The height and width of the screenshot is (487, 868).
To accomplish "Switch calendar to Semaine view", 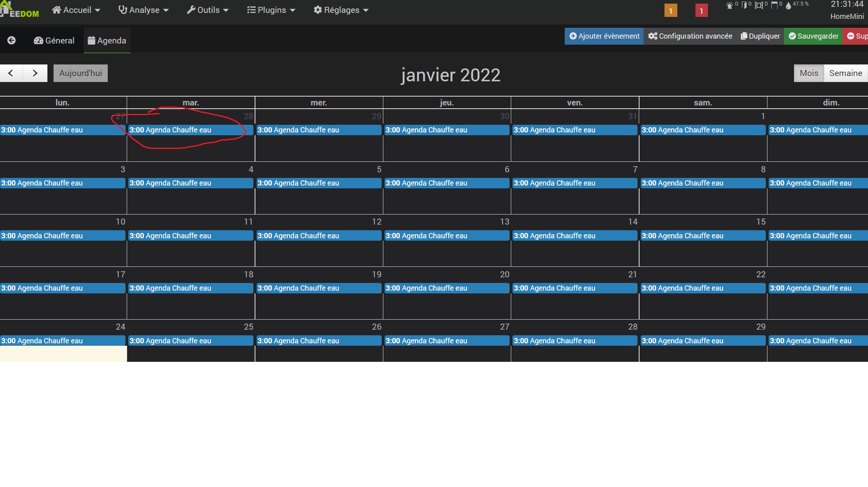I will click(845, 73).
